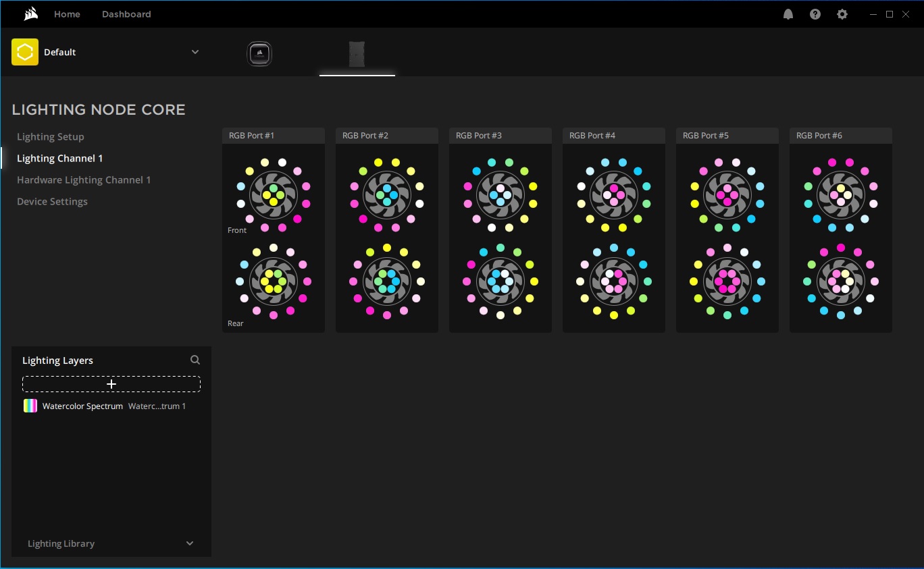
Task: Open the Dashboard tab
Action: tap(126, 14)
